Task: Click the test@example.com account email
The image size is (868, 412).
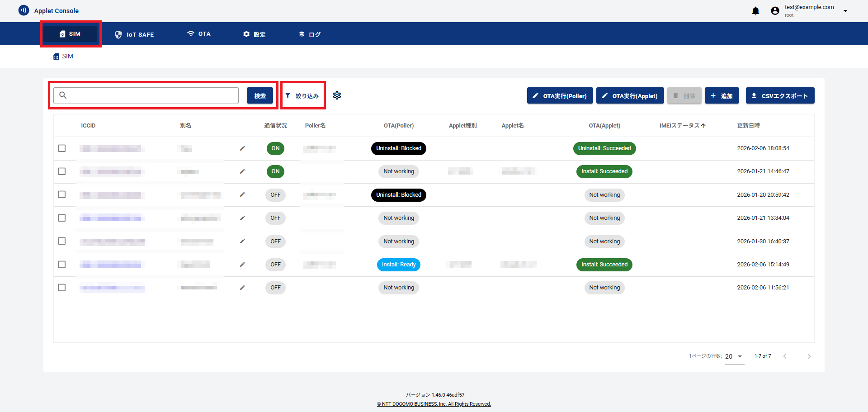Action: pos(809,7)
